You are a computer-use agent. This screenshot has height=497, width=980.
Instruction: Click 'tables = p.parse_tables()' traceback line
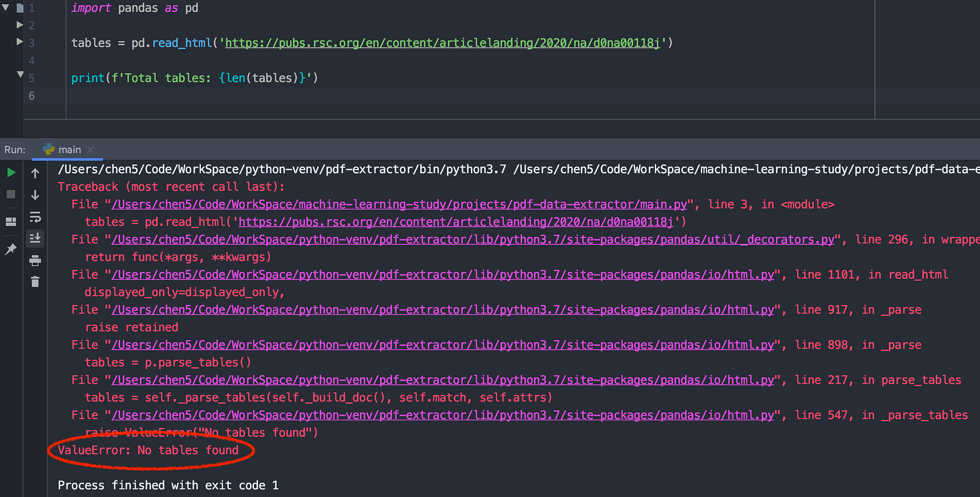pos(168,362)
